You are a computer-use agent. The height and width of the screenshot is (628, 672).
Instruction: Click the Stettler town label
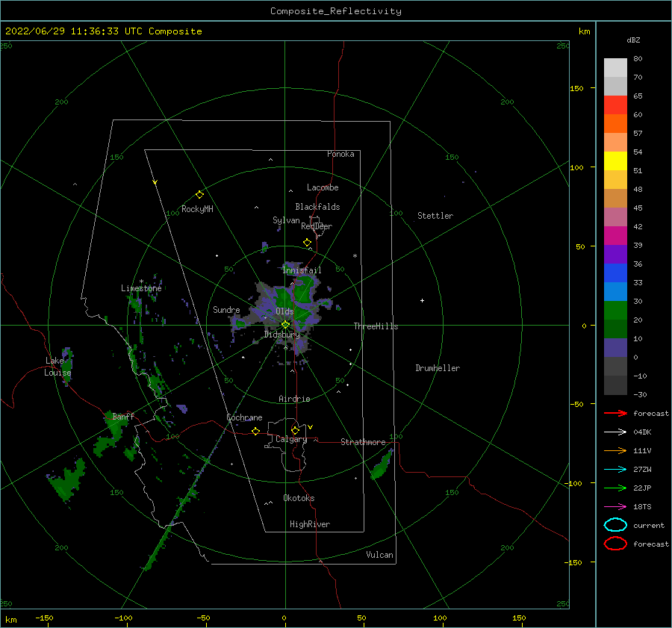[435, 216]
